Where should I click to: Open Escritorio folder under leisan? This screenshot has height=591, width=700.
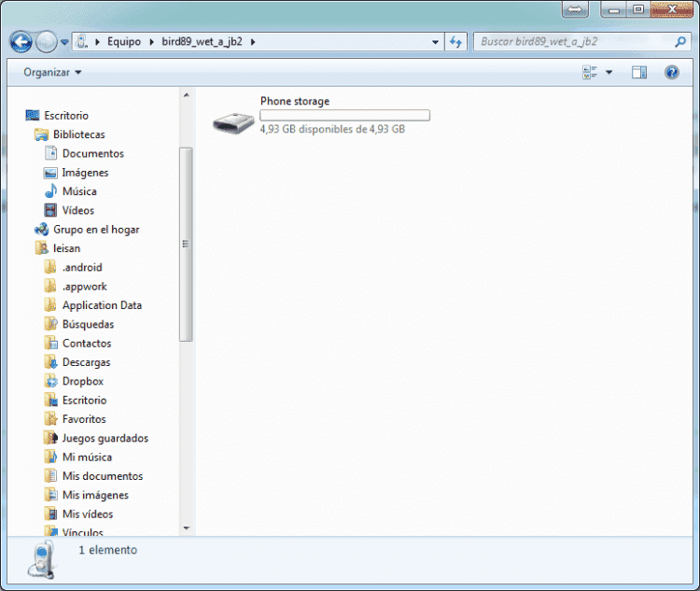84,401
